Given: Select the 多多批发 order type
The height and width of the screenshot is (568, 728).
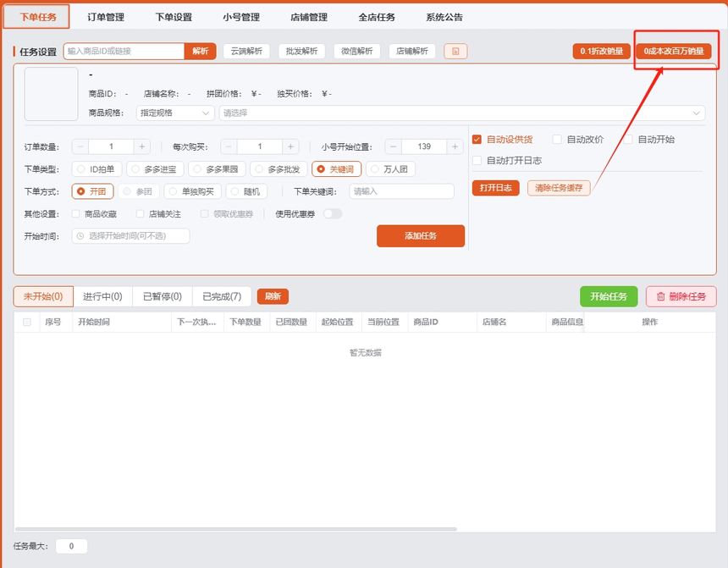Looking at the screenshot, I should pos(279,169).
